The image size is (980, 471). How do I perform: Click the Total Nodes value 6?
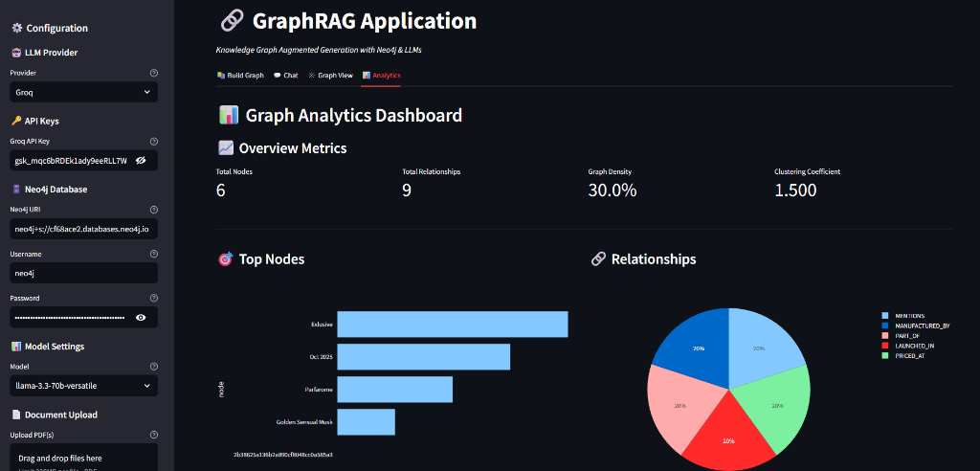[221, 191]
